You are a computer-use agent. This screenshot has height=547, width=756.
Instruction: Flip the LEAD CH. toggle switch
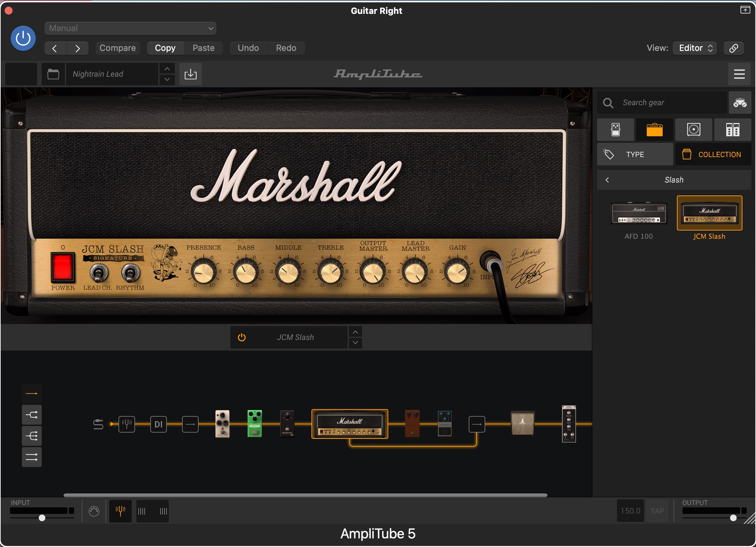click(99, 273)
